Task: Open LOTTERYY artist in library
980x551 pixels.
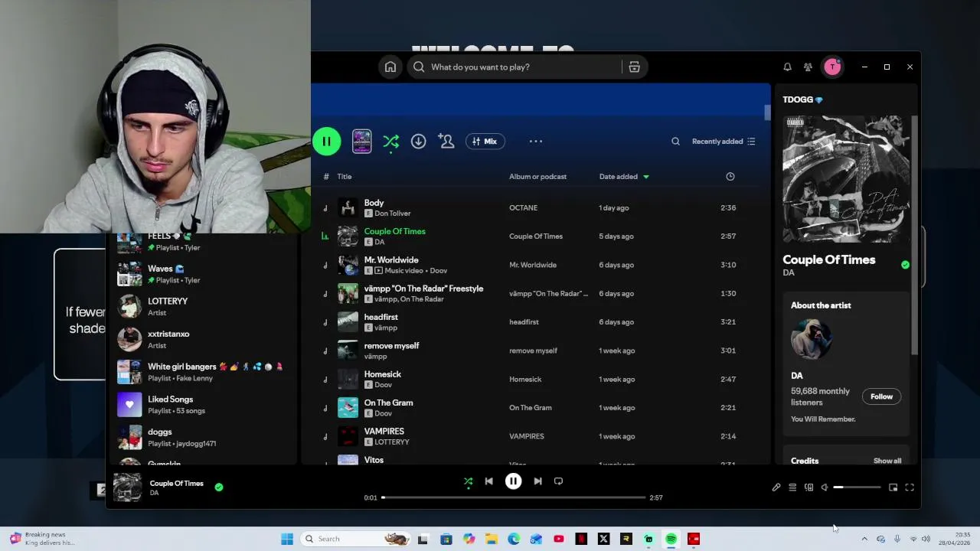Action: pyautogui.click(x=201, y=307)
